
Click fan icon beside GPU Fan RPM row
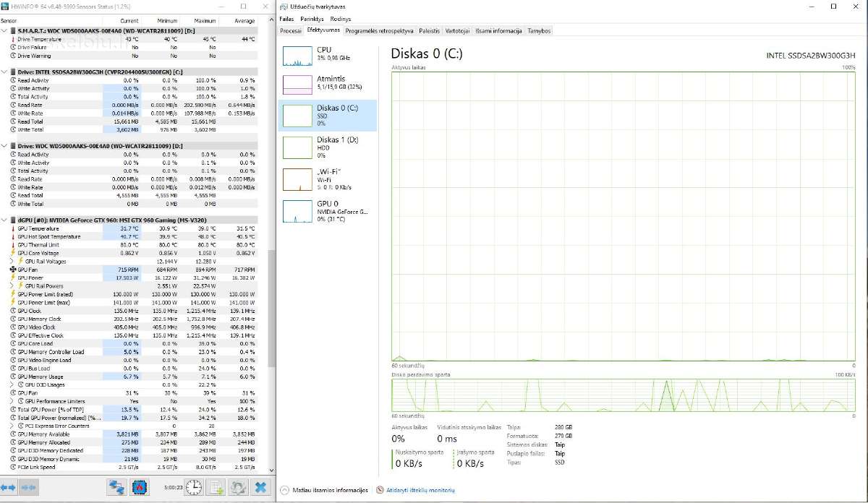[13, 270]
